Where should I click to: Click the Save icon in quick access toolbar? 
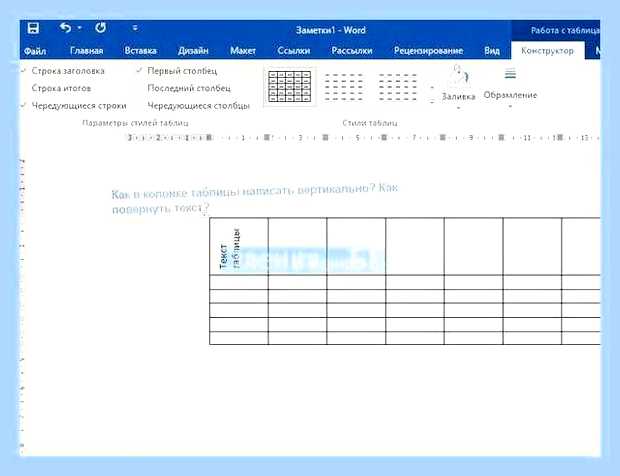[x=33, y=28]
